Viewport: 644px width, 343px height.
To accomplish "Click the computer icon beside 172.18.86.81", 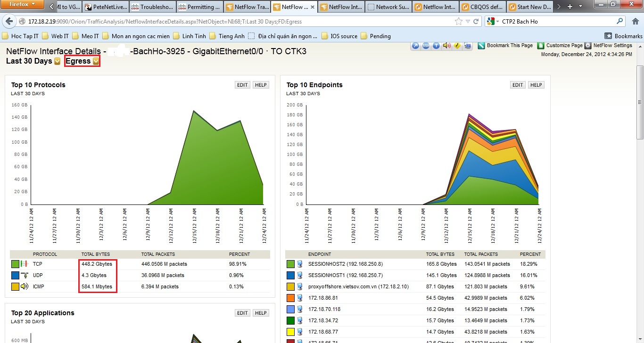I will tap(300, 298).
